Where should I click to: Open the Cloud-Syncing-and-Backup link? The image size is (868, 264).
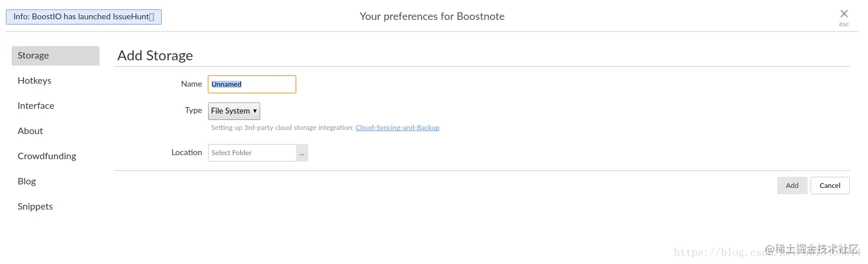coord(397,128)
